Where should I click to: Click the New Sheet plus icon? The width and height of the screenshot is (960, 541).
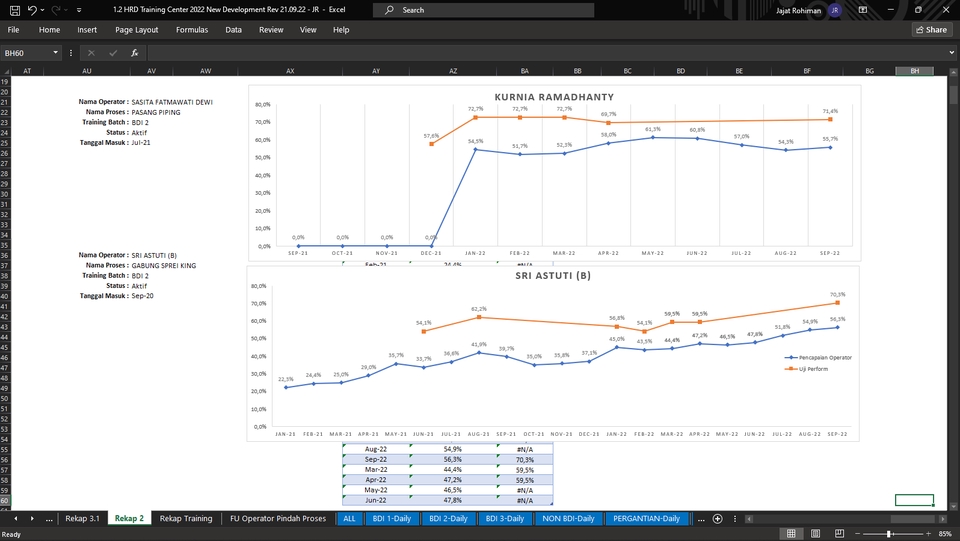718,518
